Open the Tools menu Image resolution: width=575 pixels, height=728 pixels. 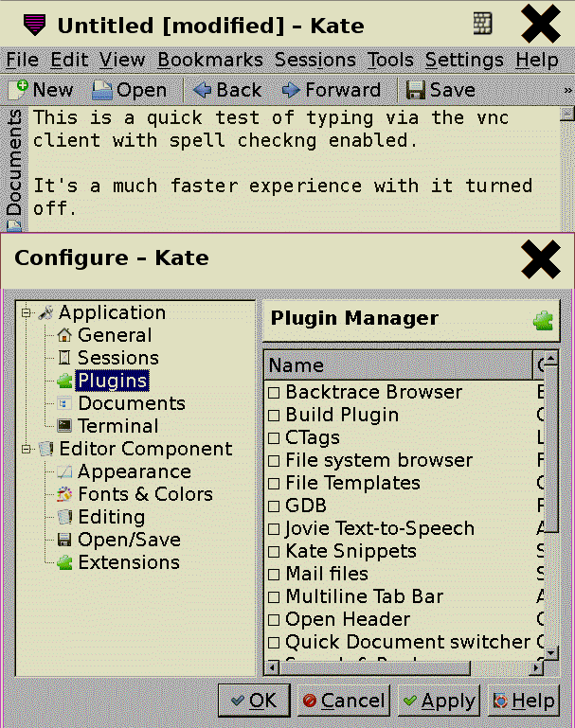(x=390, y=60)
